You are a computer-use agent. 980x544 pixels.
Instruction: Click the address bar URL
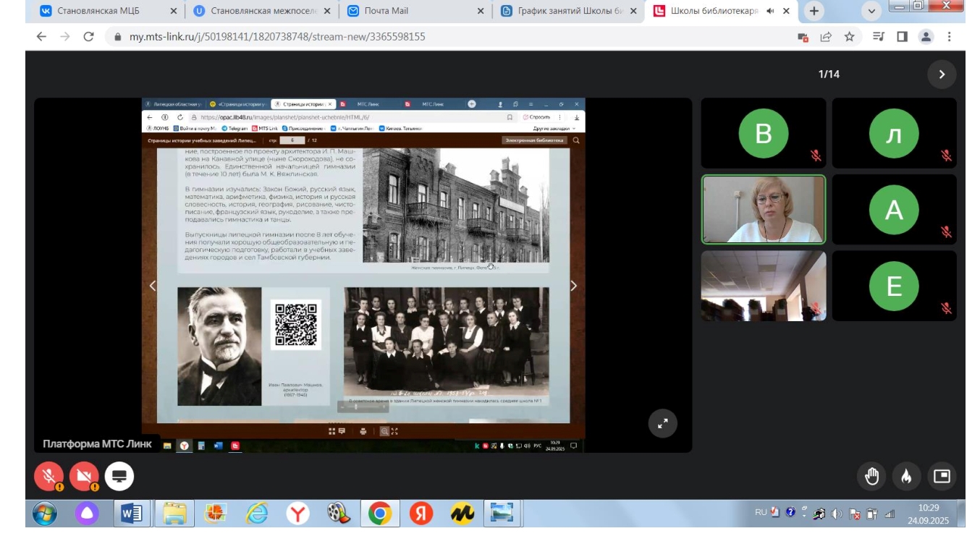[x=277, y=37]
